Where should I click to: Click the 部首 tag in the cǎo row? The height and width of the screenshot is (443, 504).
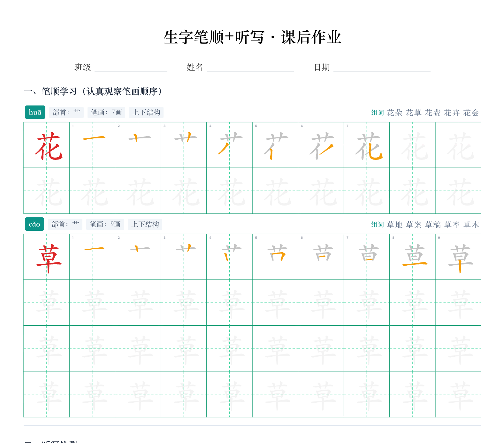[65, 224]
